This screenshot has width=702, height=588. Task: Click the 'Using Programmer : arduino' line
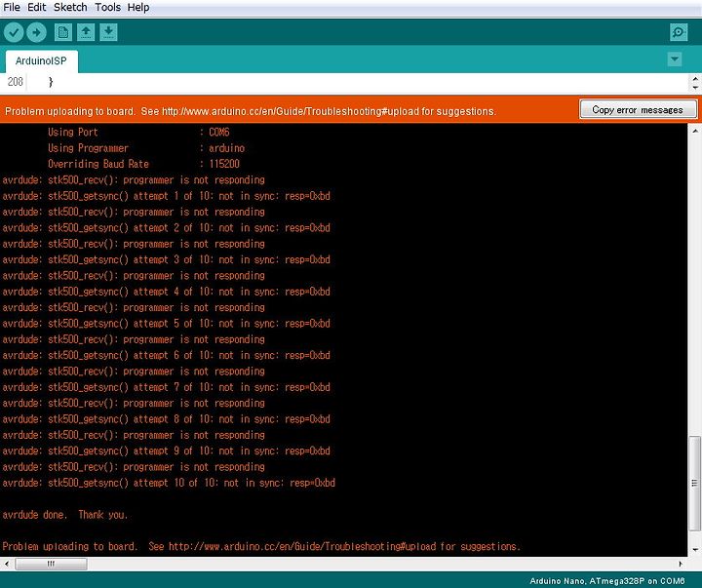click(x=146, y=148)
